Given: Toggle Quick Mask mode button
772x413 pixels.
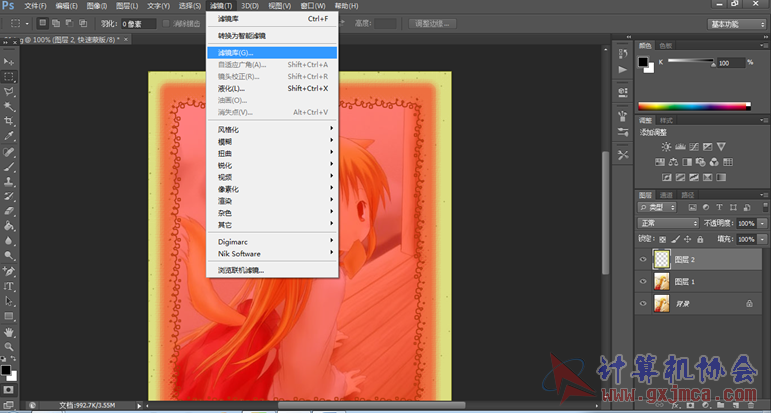Looking at the screenshot, I should 9,389.
